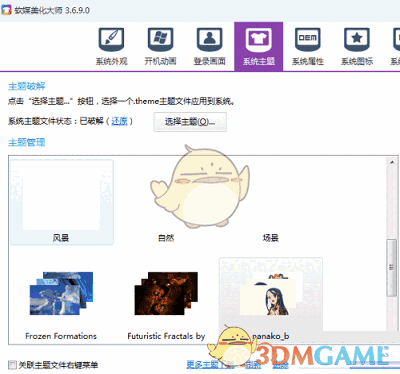The width and height of the screenshot is (400, 374).
Task: Click the theme list scrollbar thumb
Action: coord(392,268)
